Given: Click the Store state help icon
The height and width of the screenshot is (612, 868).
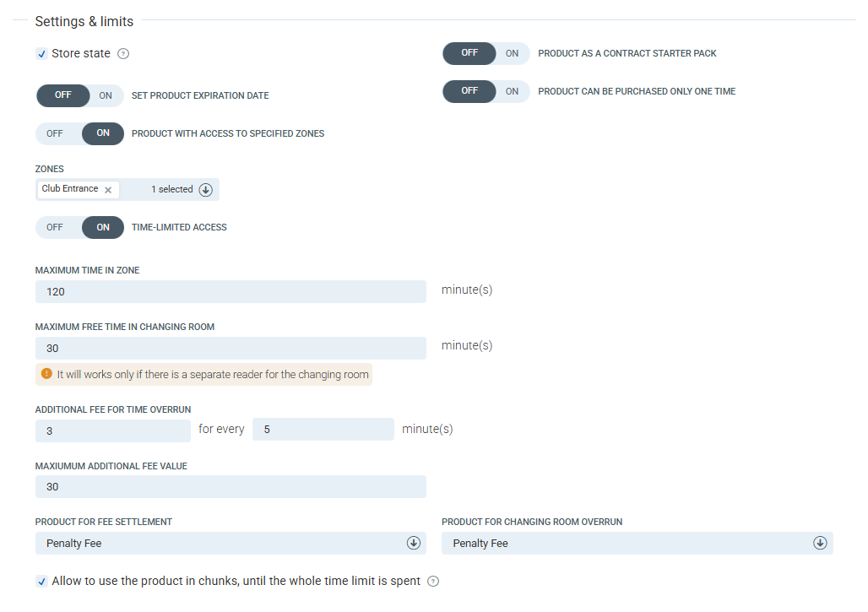Looking at the screenshot, I should coord(123,54).
